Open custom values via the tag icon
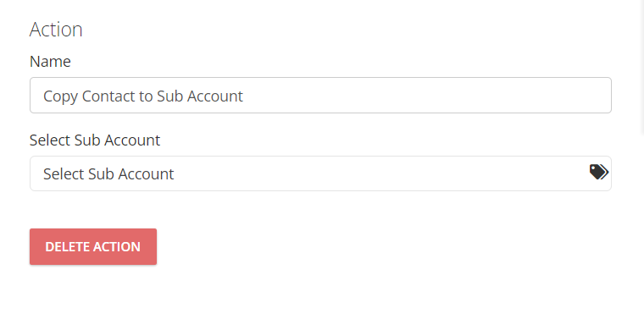Screen dimensions: 644x319 click(x=599, y=173)
